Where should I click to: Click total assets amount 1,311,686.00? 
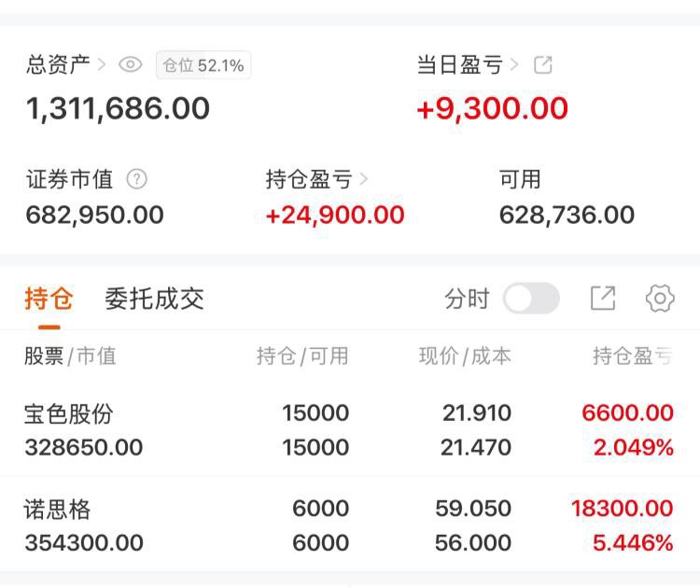[118, 109]
